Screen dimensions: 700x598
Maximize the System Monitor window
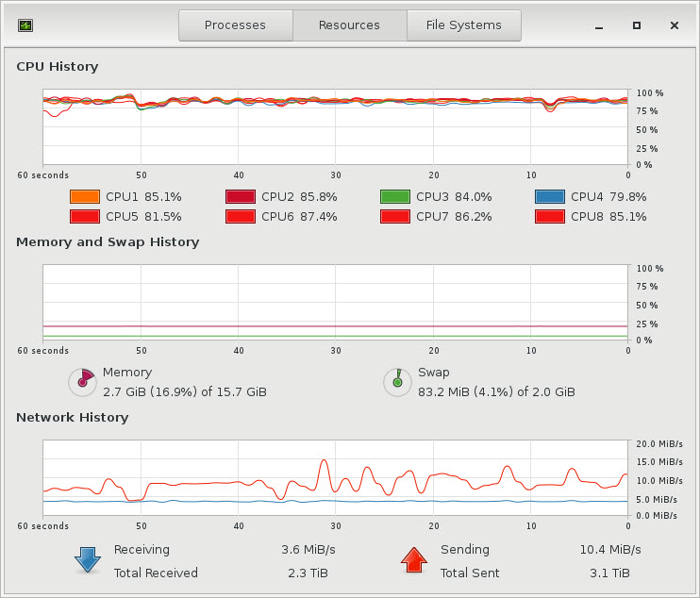pyautogui.click(x=637, y=25)
